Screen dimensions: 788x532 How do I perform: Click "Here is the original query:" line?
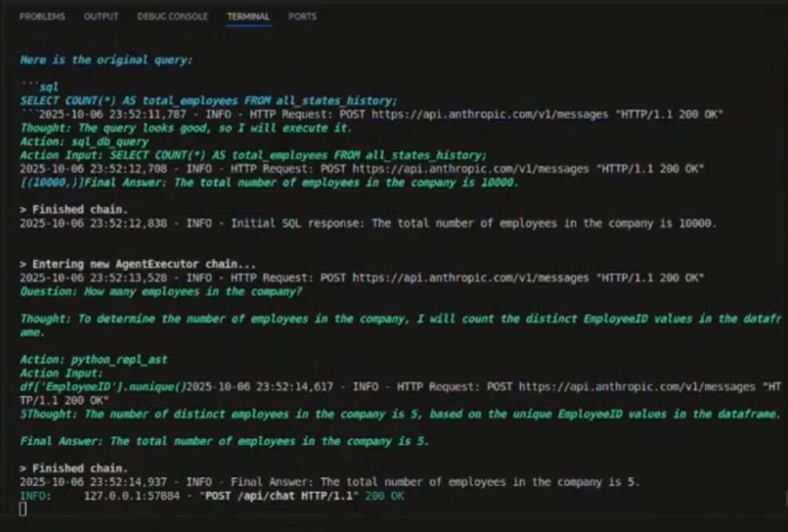(x=106, y=60)
